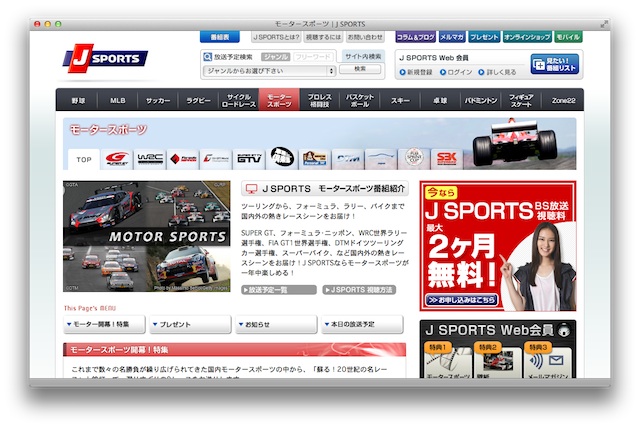Open the SBK Superbike logo tab
The image size is (640, 428).
(x=447, y=159)
